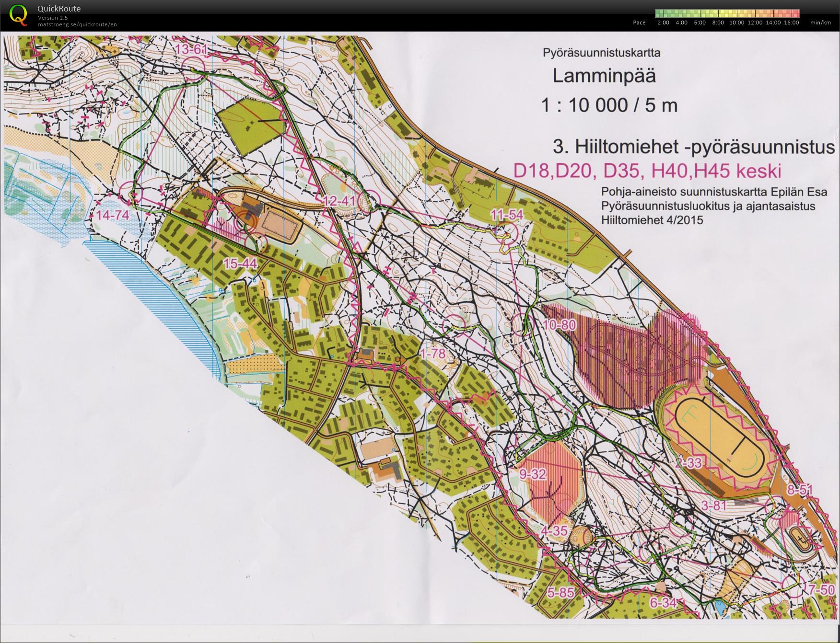This screenshot has width=840, height=643.
Task: Open the matstroeng.se/quickroute/en link
Action: (77, 24)
